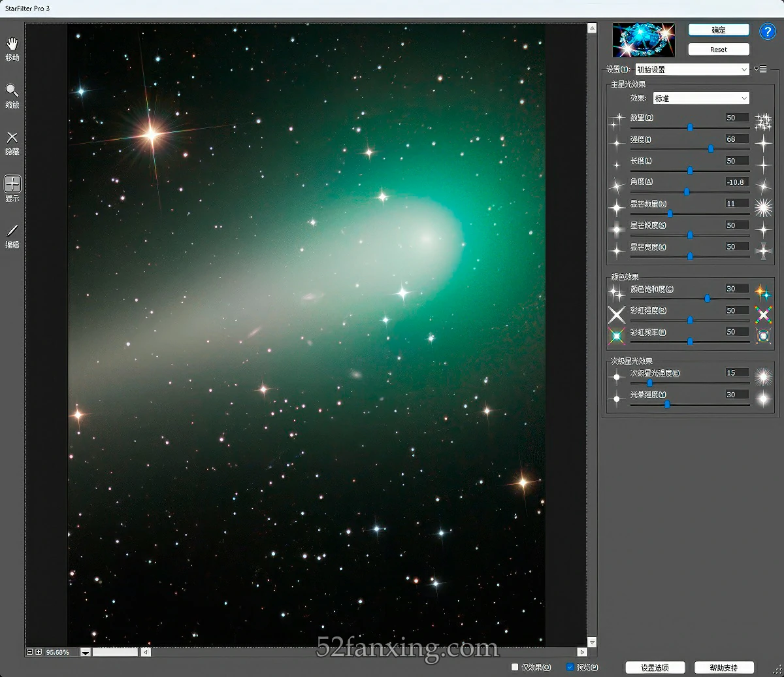This screenshot has height=677, width=784.
Task: Open the 设置 初始设置 preset dropdown
Action: click(x=692, y=69)
